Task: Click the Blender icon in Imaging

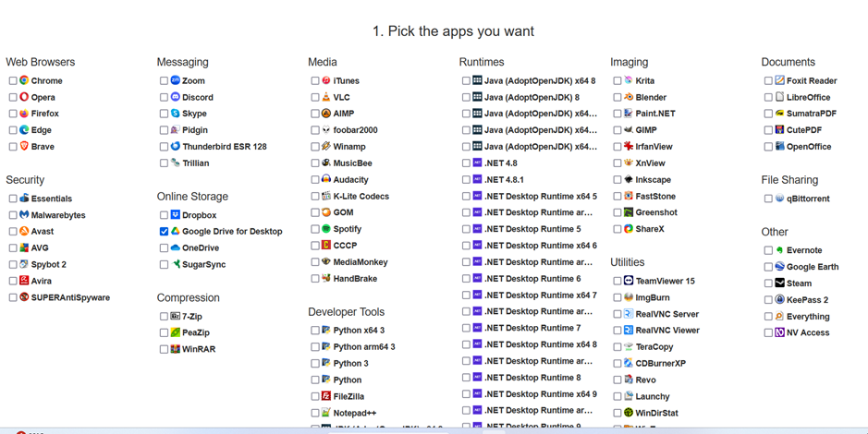Action: click(x=629, y=97)
